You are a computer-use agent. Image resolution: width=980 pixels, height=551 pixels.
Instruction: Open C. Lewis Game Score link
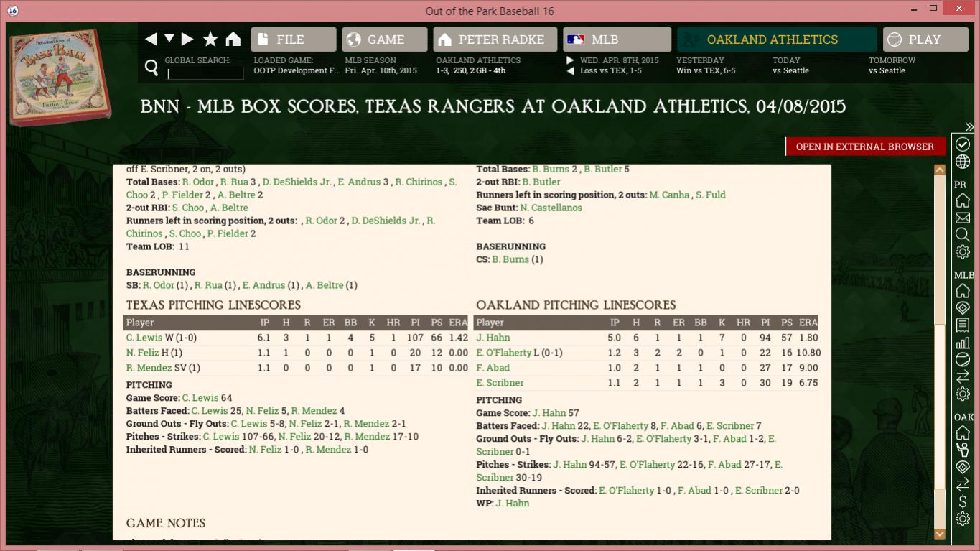coord(200,398)
